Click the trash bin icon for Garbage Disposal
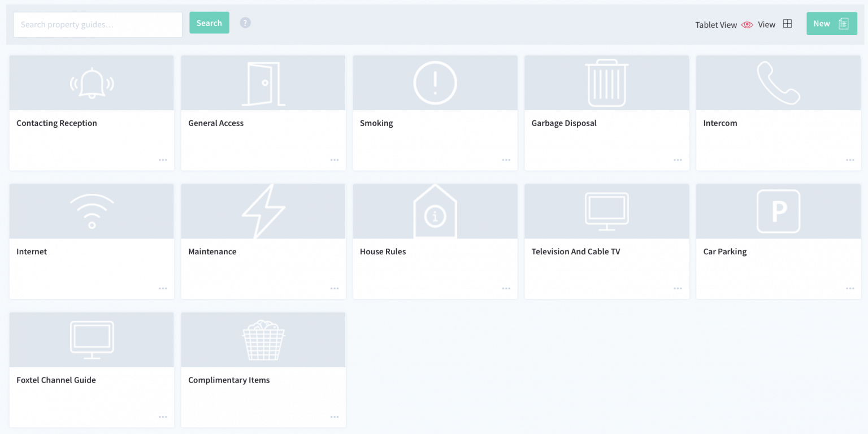The width and height of the screenshot is (868, 434). (x=606, y=83)
